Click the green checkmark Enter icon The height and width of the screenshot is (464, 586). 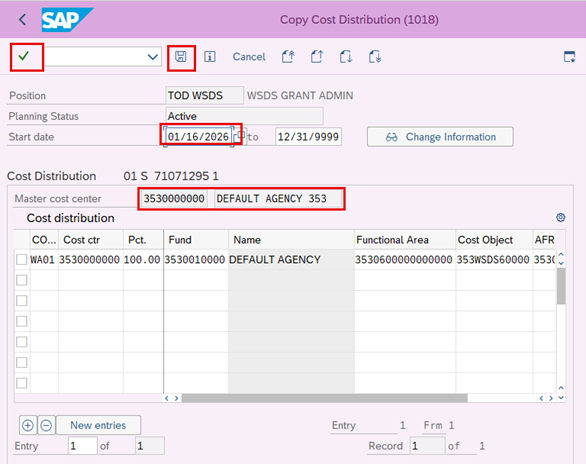(24, 56)
